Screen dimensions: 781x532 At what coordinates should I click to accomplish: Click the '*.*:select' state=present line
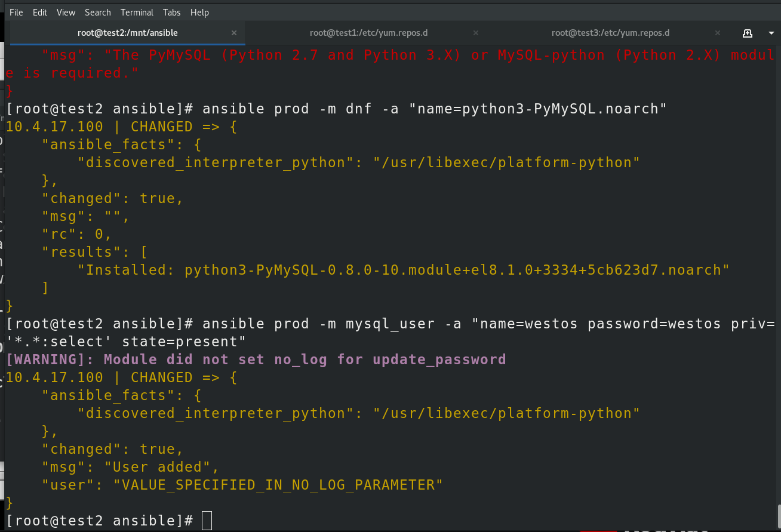pos(126,342)
